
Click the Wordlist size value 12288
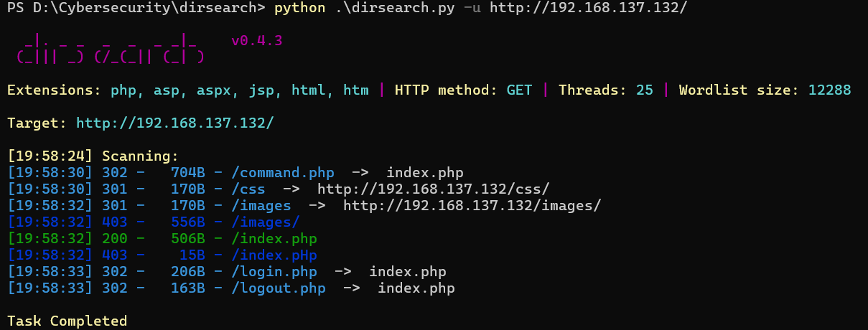click(x=829, y=90)
